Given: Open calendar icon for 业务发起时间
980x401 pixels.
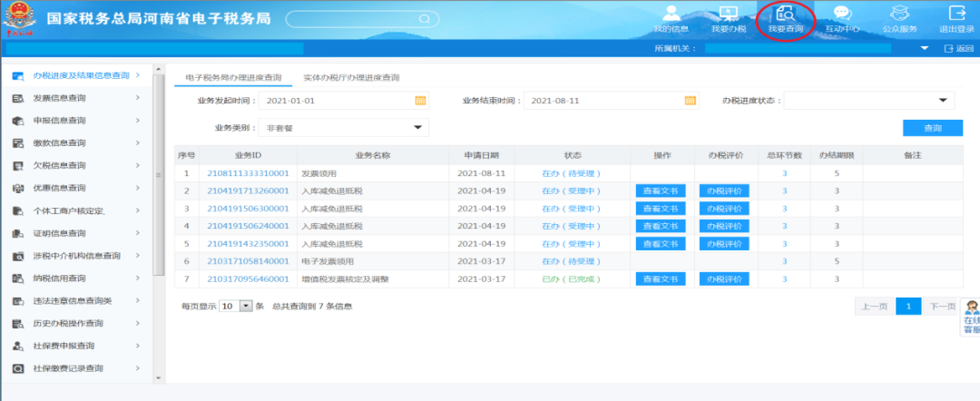Looking at the screenshot, I should click(420, 100).
